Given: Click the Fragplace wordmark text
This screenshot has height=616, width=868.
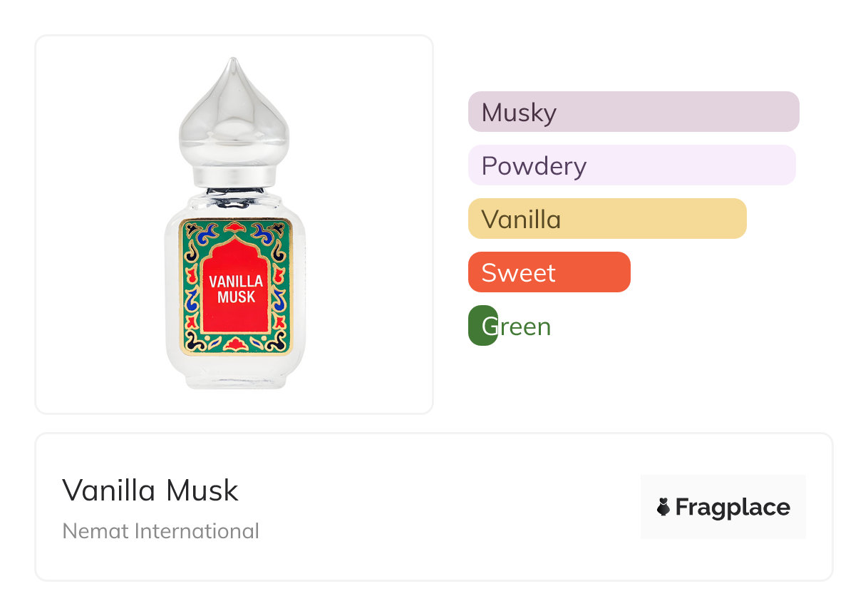Looking at the screenshot, I should click(x=733, y=507).
